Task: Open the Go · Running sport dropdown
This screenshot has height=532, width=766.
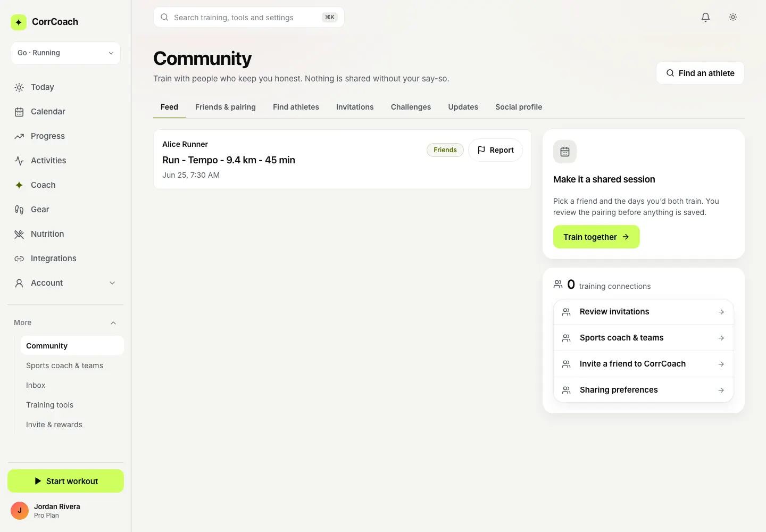Action: (65, 53)
